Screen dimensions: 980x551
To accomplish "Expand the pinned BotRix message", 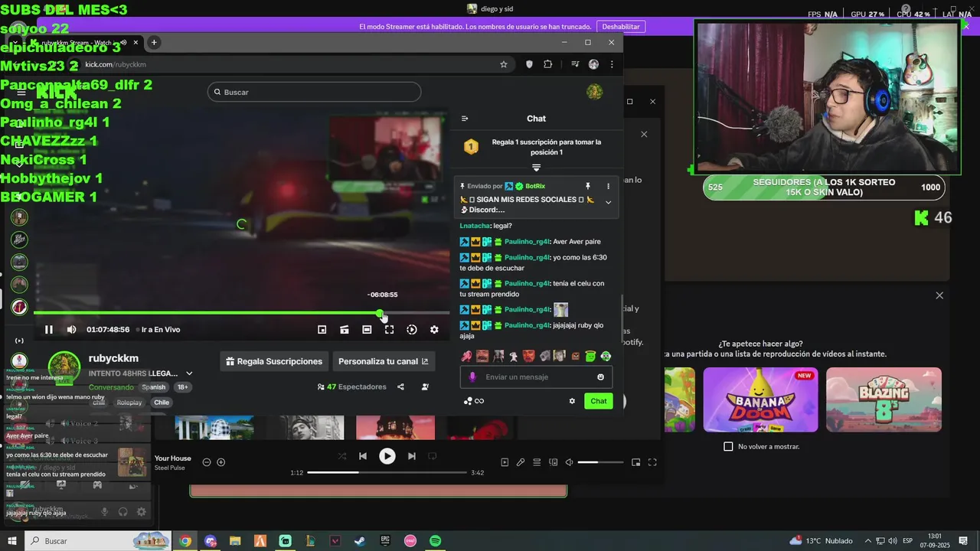I will click(608, 203).
